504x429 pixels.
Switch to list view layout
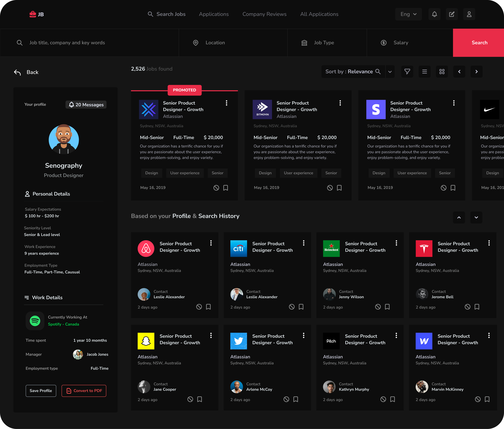pyautogui.click(x=424, y=71)
